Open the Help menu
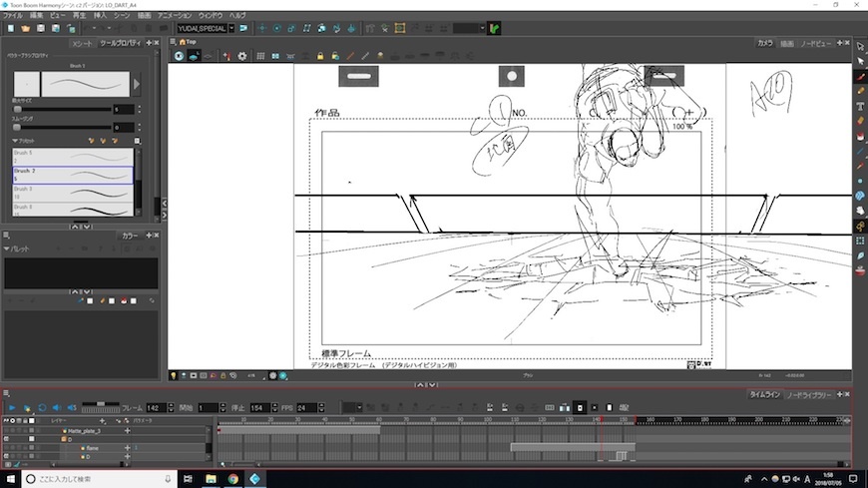Screen dimensions: 868x488 point(237,16)
